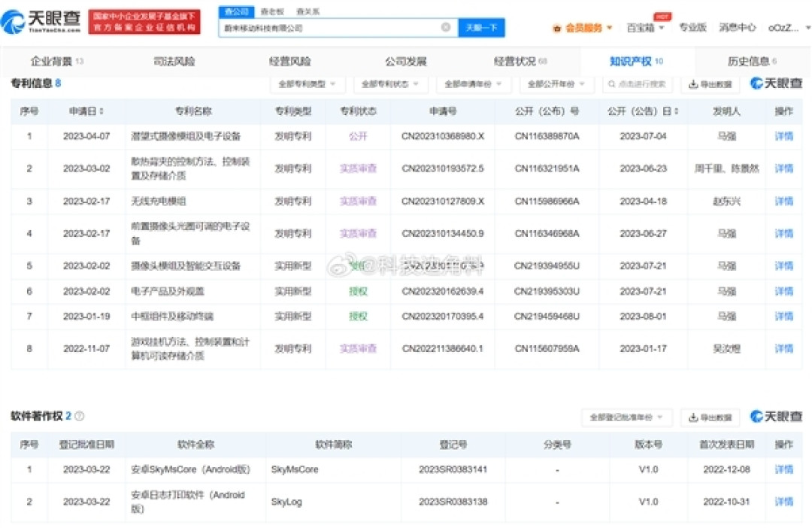Viewport: 812px width, 528px height.
Task: Export patent data with 导出数据 button
Action: [x=710, y=84]
